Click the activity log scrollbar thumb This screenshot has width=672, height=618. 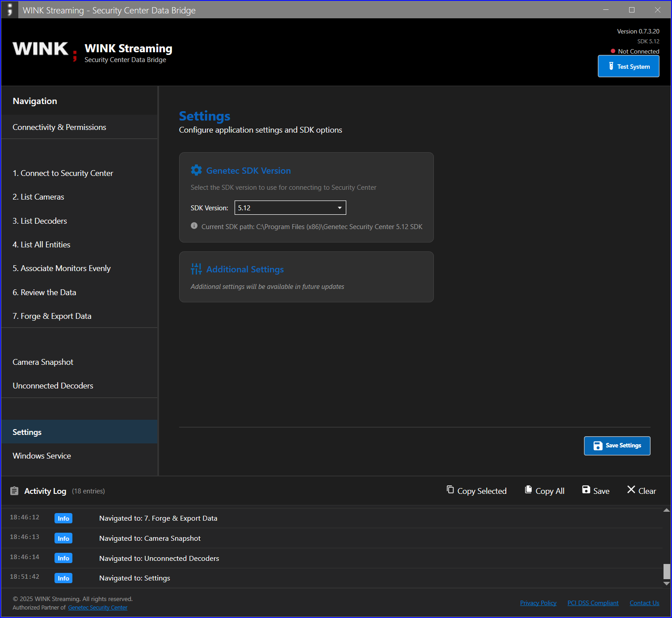667,571
